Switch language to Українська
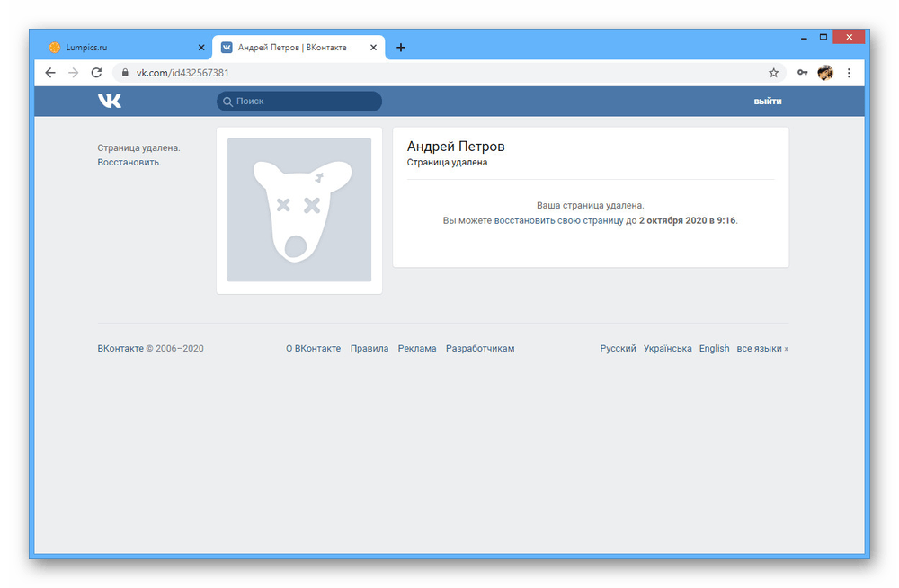 667,348
